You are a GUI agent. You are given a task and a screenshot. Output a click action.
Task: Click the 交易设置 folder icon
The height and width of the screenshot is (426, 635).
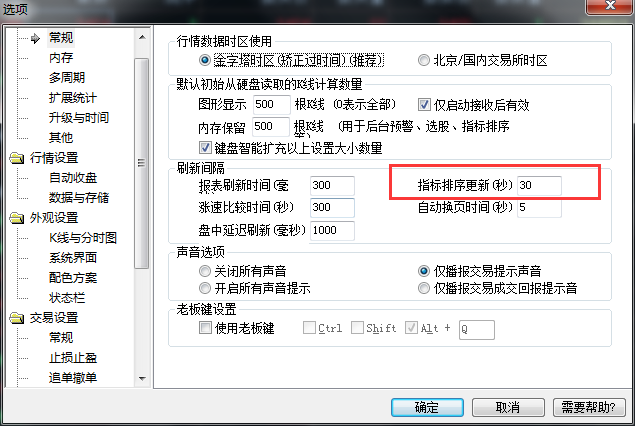point(17,318)
